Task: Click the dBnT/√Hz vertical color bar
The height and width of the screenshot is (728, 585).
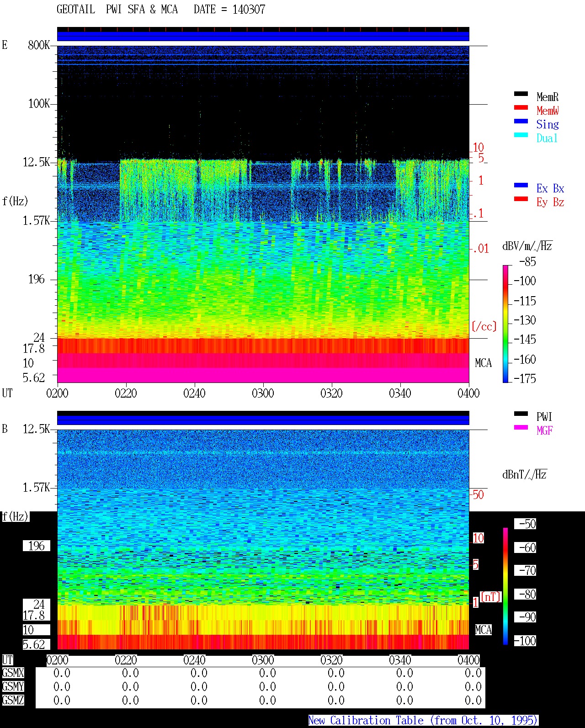Action: tap(505, 586)
